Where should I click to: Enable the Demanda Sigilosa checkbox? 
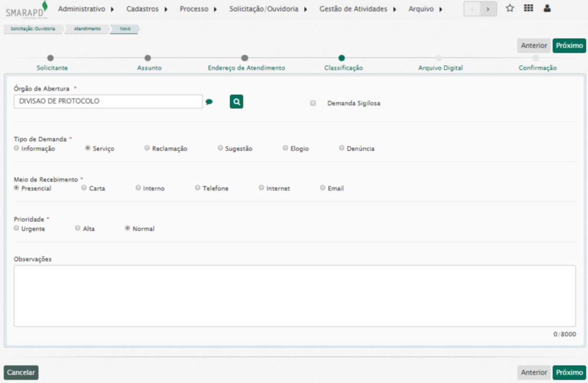point(313,103)
